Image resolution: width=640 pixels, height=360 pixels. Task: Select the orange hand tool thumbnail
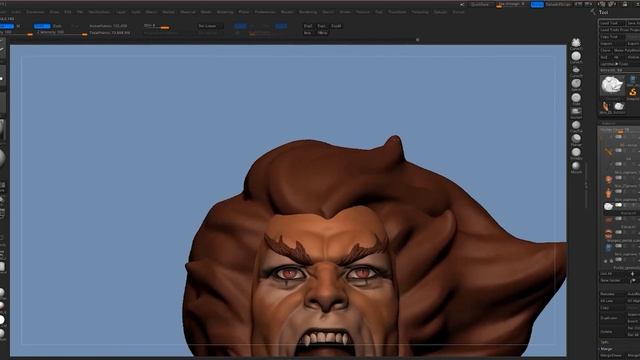[x=606, y=107]
